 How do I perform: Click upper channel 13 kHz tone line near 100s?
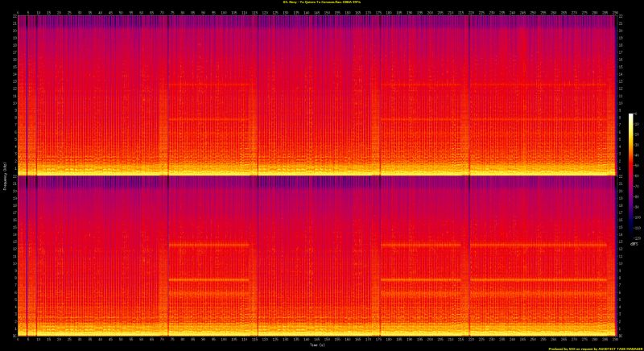coord(223,85)
